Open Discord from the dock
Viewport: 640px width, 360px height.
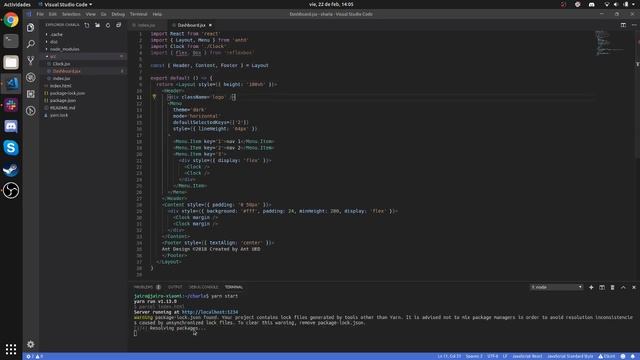(11, 126)
